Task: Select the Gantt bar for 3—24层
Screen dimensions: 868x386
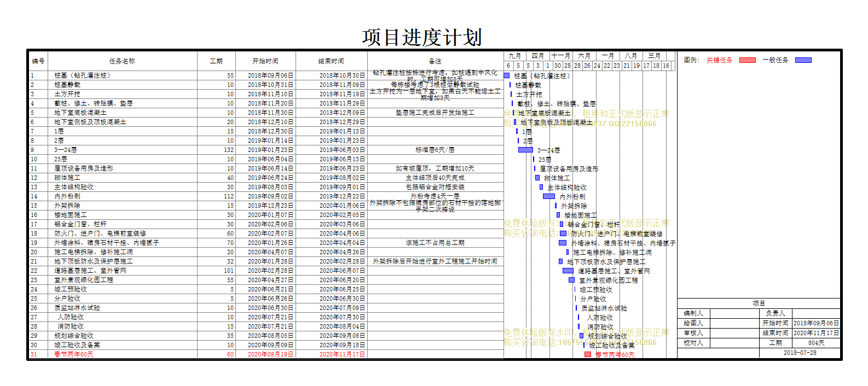Action: point(525,150)
